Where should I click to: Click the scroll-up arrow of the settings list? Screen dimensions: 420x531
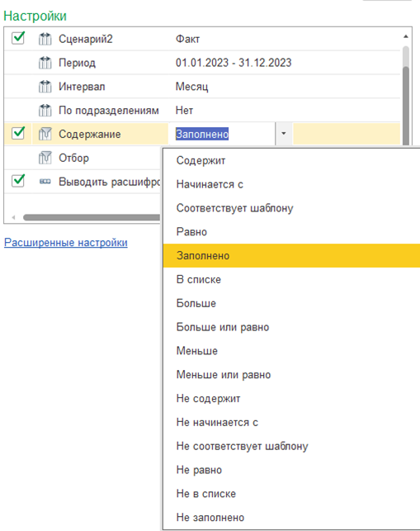tap(406, 36)
